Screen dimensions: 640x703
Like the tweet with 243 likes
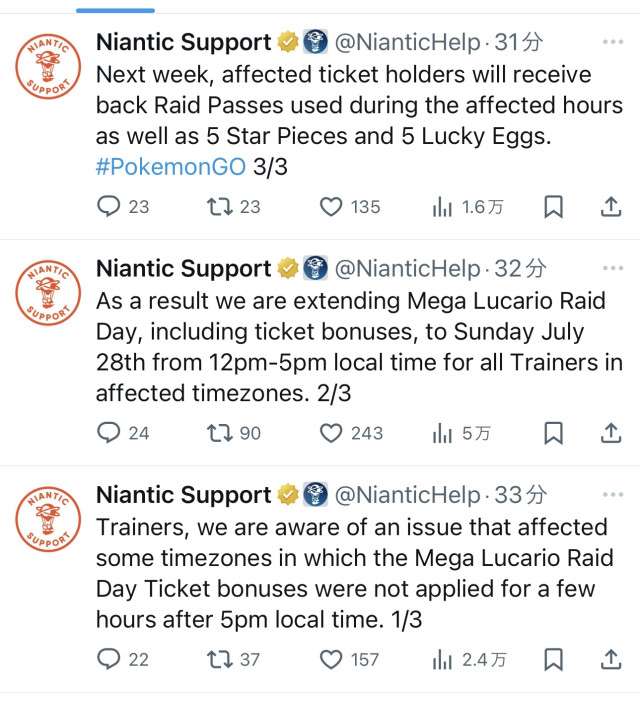(x=331, y=433)
